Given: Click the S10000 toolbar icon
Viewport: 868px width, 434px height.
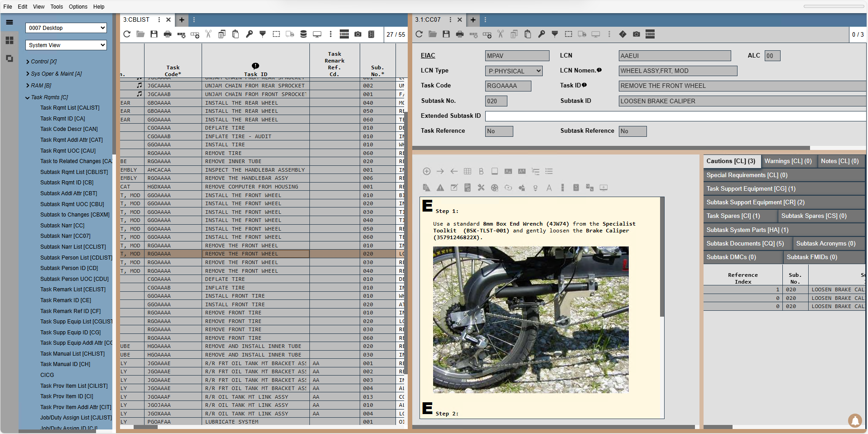Looking at the screenshot, I should click(x=344, y=34).
